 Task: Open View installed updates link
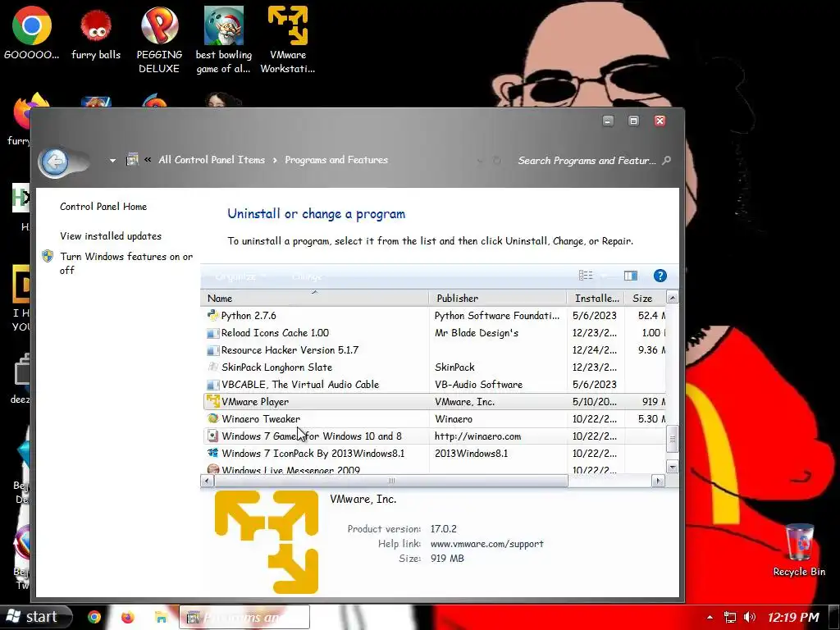pos(111,235)
